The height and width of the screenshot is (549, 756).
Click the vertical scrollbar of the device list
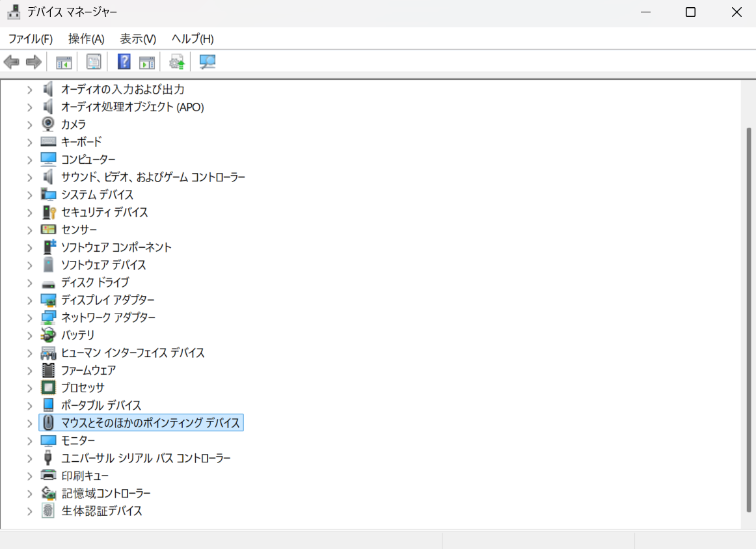(748, 312)
